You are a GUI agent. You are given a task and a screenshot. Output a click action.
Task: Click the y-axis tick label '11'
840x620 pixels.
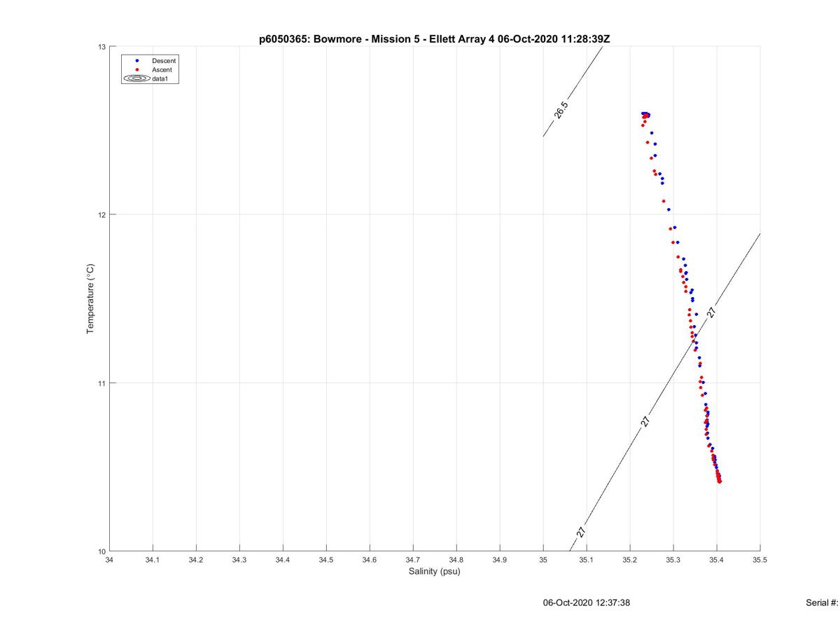tap(101, 383)
